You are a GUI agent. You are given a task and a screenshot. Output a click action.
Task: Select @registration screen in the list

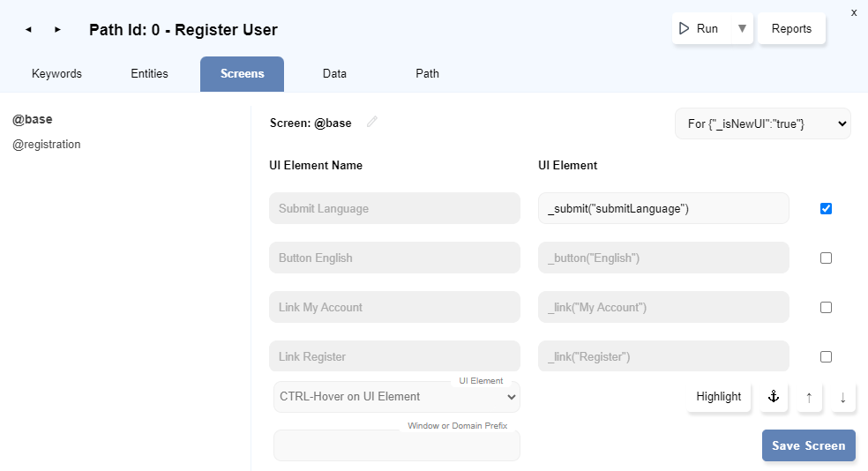pyautogui.click(x=47, y=144)
